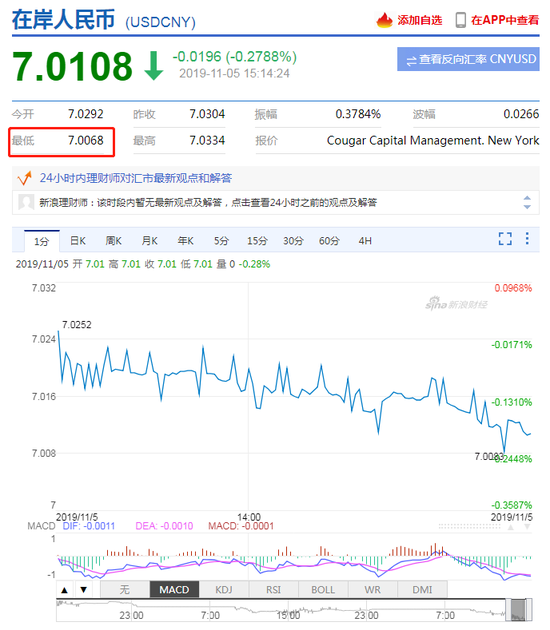Add USDCNY to watchlist via 添加自选
This screenshot has height=630, width=550.
(x=419, y=20)
